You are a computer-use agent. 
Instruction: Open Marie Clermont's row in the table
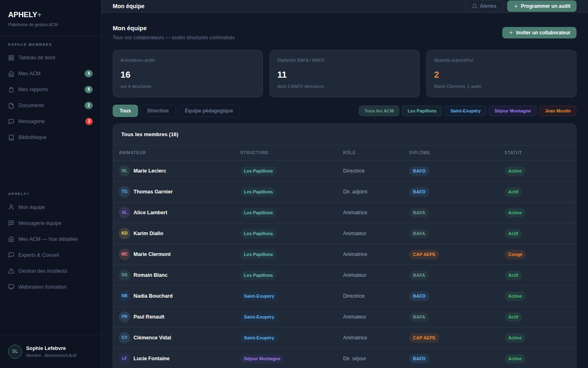pyautogui.click(x=152, y=254)
